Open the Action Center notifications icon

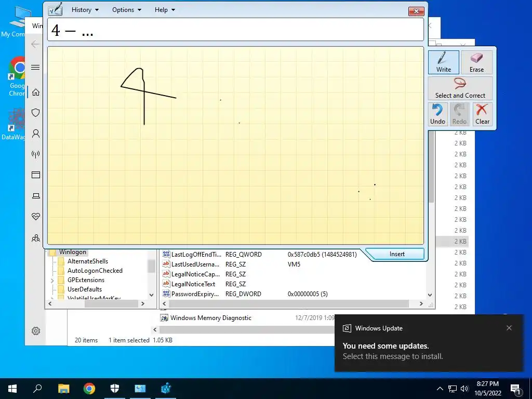[515, 389]
